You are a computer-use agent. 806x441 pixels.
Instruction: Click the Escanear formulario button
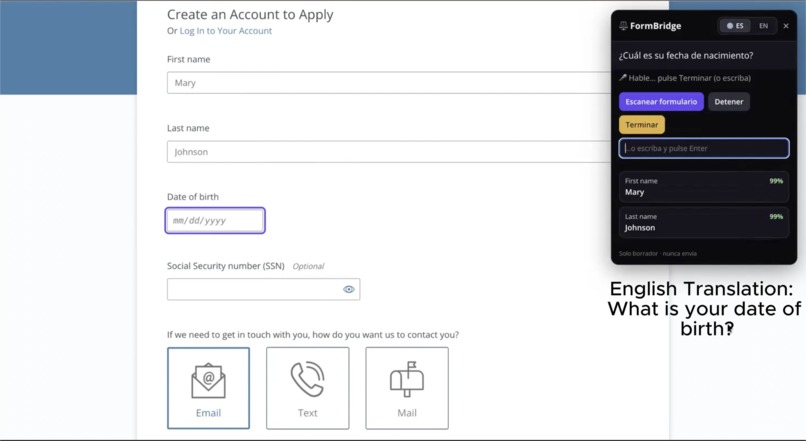click(x=661, y=102)
